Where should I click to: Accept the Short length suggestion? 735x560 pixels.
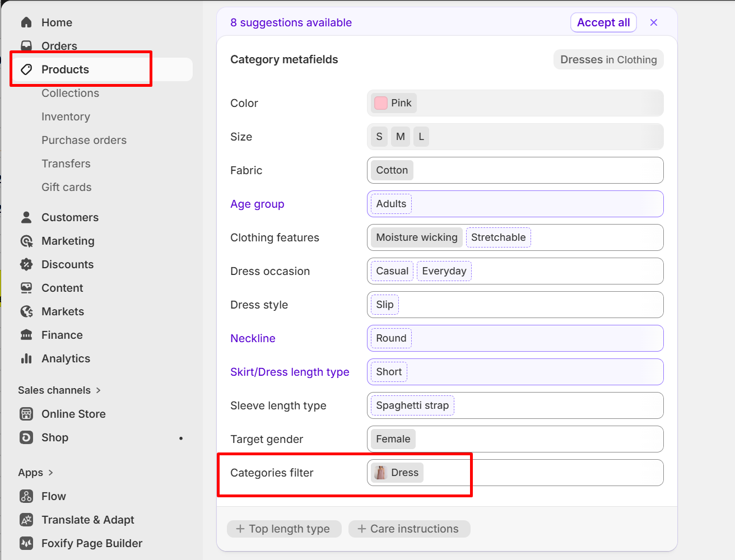(x=389, y=372)
